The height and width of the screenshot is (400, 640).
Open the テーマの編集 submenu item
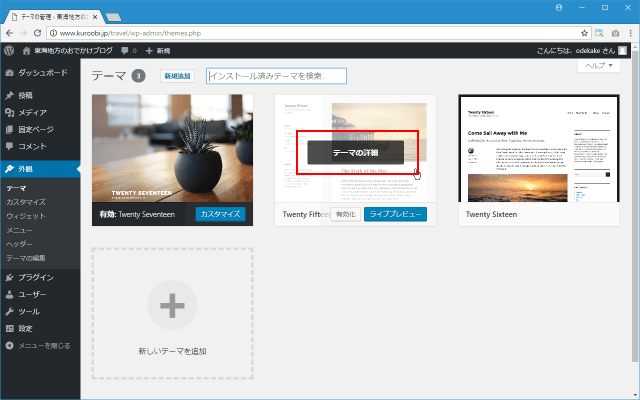[x=26, y=258]
